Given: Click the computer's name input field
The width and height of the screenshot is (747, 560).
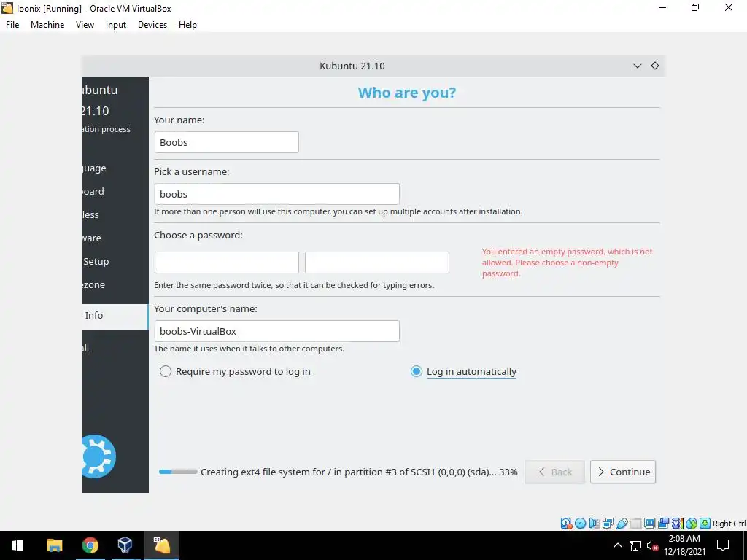Looking at the screenshot, I should (276, 331).
